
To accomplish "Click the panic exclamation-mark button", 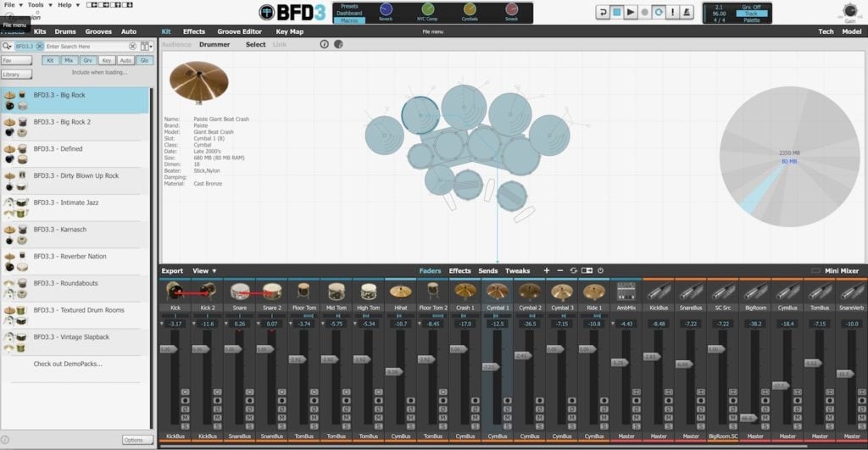I will pos(672,12).
